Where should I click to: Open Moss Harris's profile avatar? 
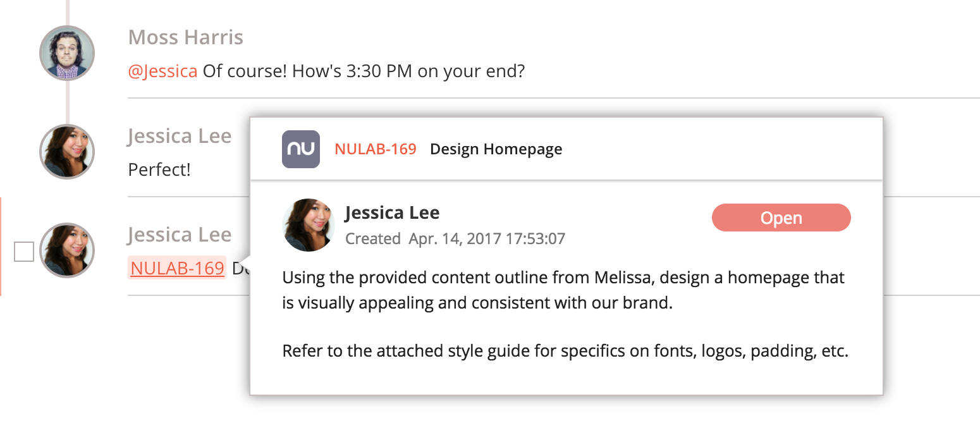tap(67, 53)
